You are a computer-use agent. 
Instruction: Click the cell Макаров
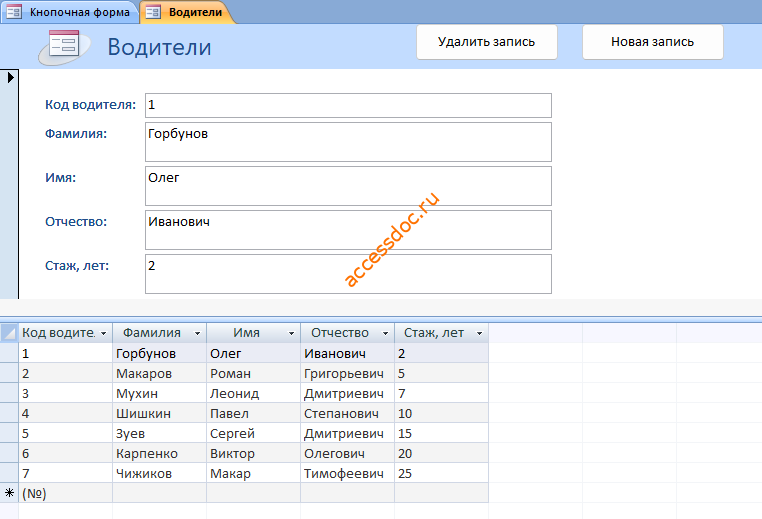tap(159, 373)
